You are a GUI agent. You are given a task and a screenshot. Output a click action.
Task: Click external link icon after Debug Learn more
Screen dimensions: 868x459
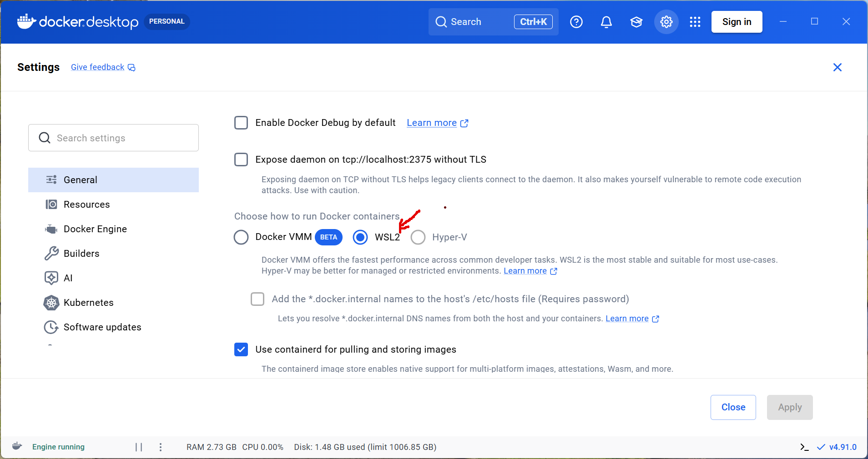(x=464, y=123)
